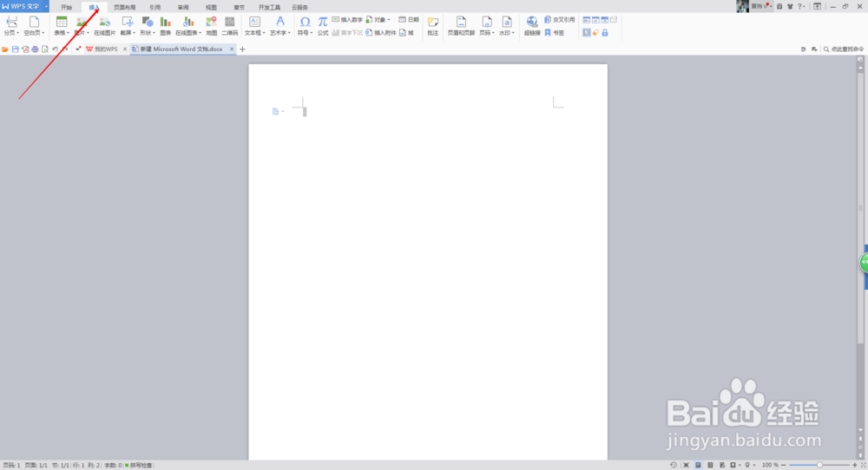Click the eraser icon in form controls
This screenshot has width=868, height=470.
595,33
